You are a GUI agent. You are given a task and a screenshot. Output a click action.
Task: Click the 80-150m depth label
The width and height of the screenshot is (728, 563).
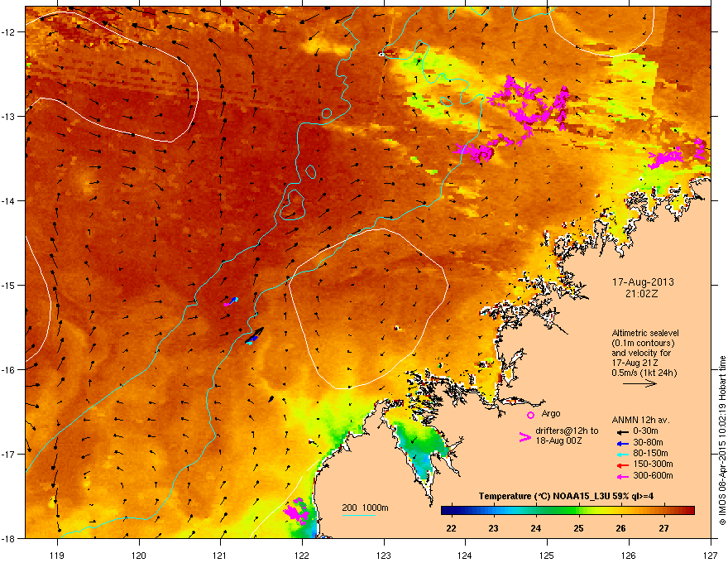650,454
